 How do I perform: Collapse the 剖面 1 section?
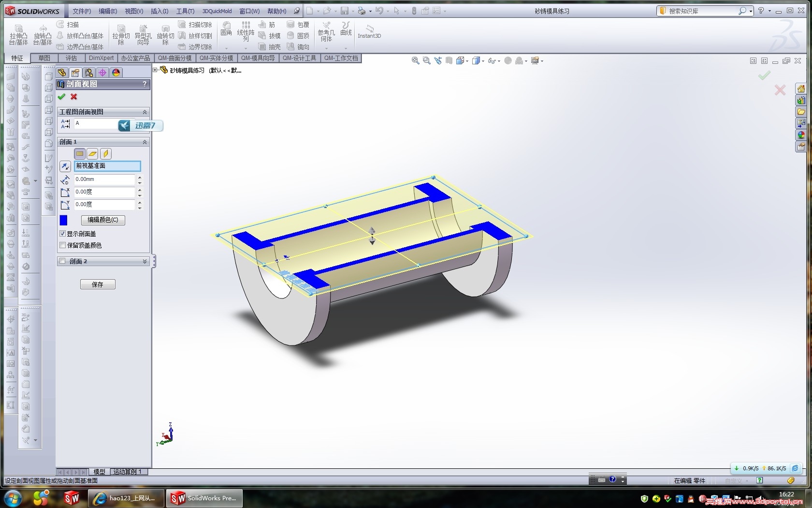[145, 142]
